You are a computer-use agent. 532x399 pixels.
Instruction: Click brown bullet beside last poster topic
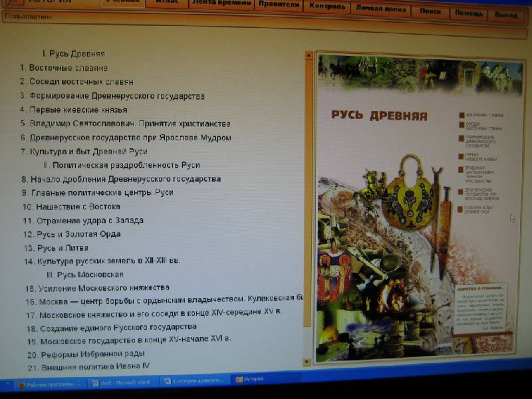pyautogui.click(x=460, y=208)
